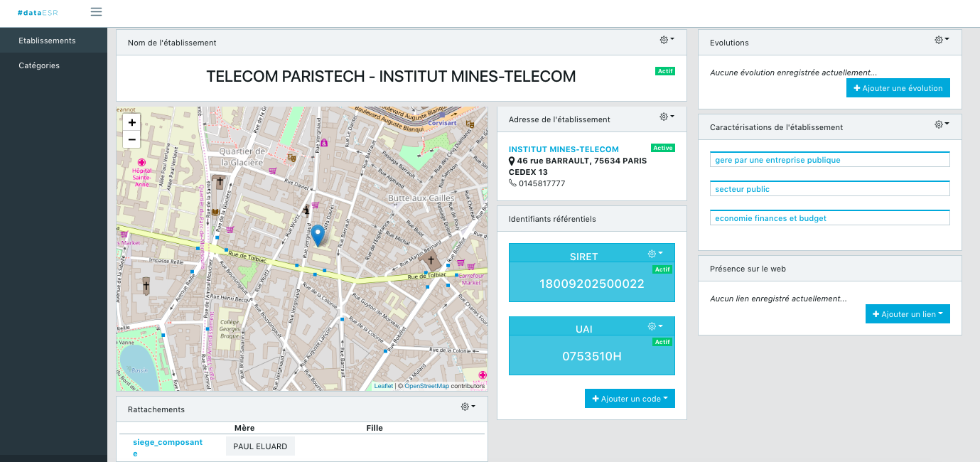This screenshot has height=462, width=980.
Task: Select 'secteur public' field
Action: (830, 189)
